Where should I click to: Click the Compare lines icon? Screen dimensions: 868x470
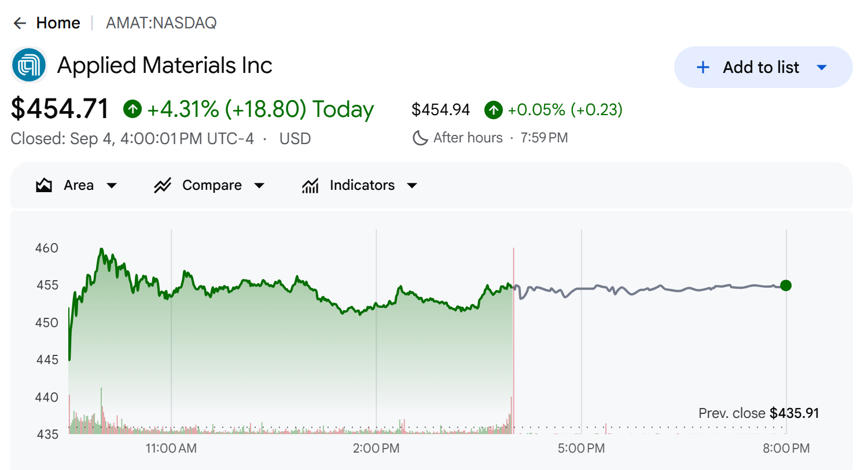163,185
